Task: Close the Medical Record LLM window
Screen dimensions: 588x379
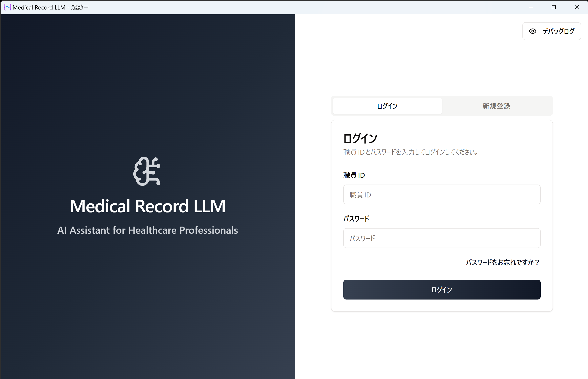Action: click(577, 7)
